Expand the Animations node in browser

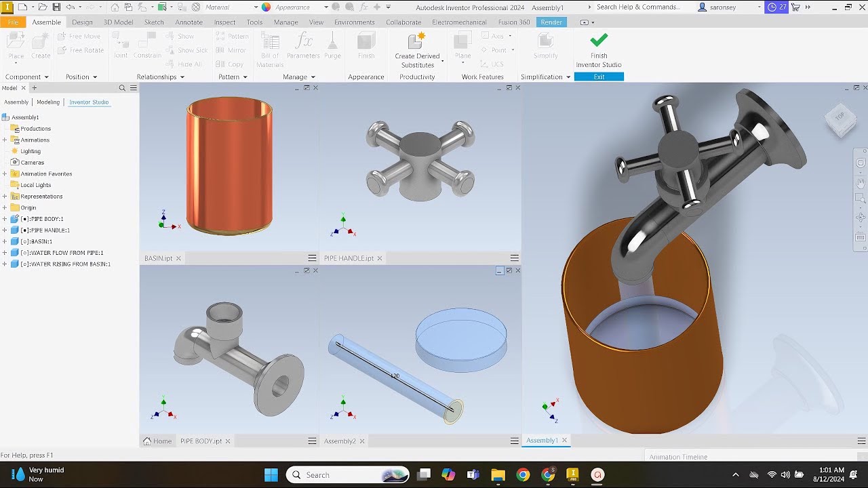click(5, 140)
